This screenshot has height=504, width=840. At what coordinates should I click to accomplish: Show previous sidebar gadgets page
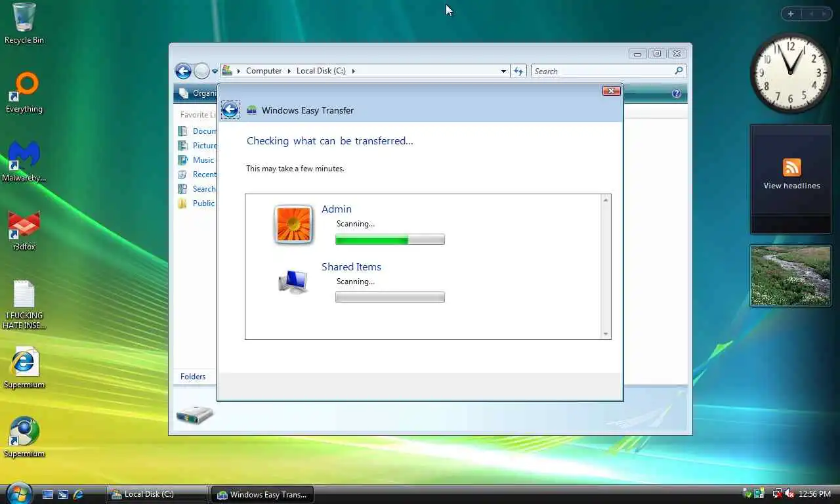click(x=811, y=14)
